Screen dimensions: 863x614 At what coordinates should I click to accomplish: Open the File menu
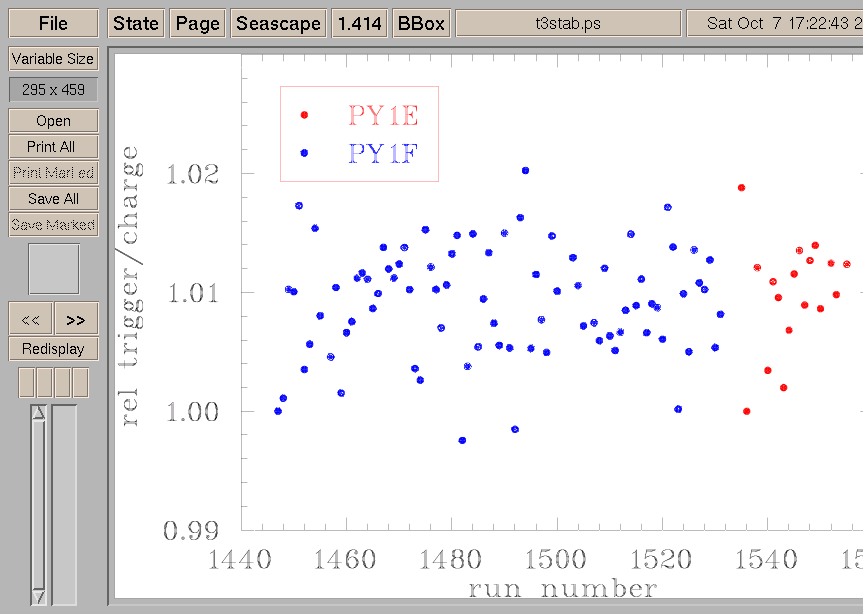[x=53, y=24]
